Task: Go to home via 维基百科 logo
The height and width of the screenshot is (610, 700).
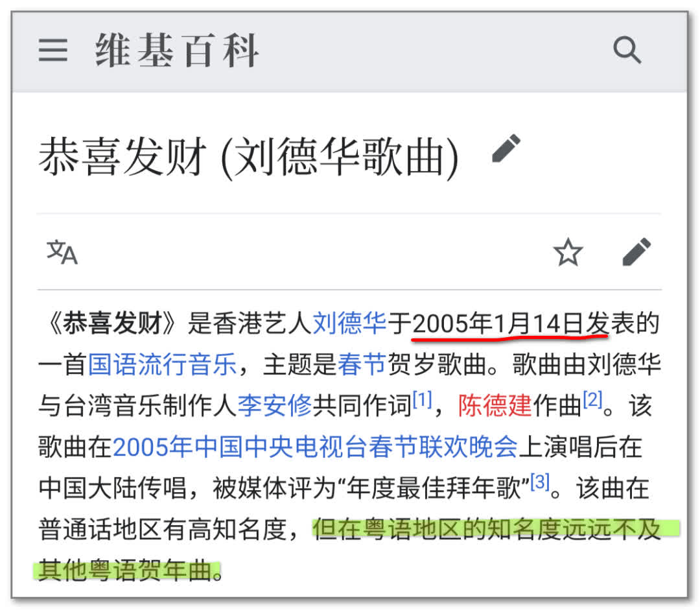Action: point(177,51)
